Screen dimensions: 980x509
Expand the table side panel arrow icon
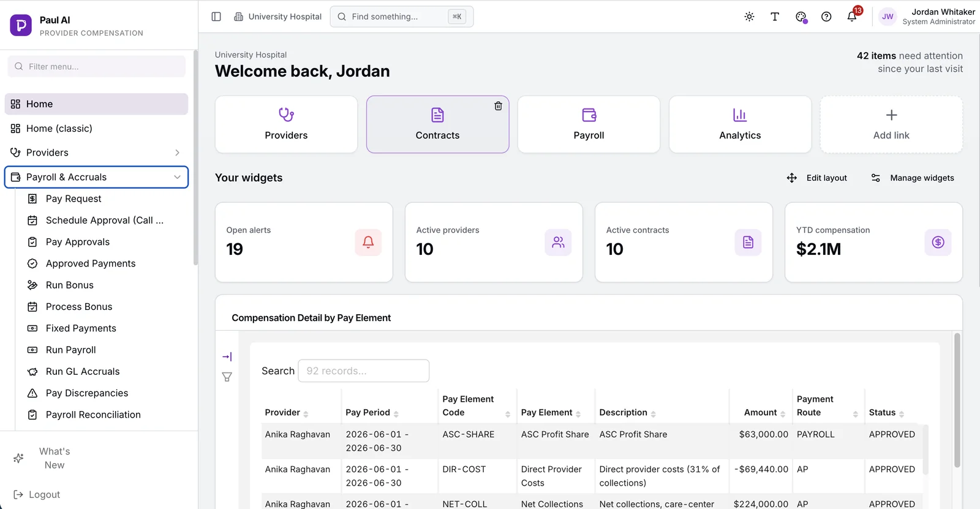pos(227,356)
